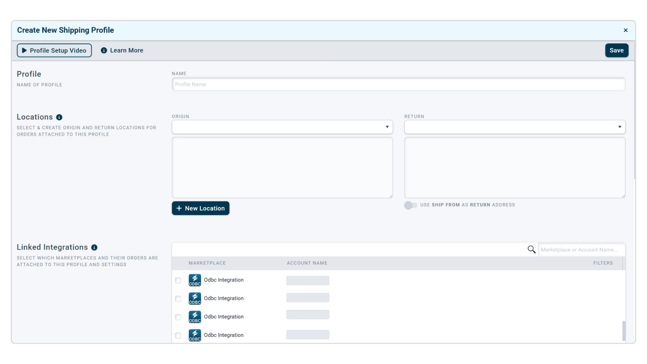Click the second Odbc Integration marketplace icon
Screen dimensions: 647x364
(x=195, y=298)
